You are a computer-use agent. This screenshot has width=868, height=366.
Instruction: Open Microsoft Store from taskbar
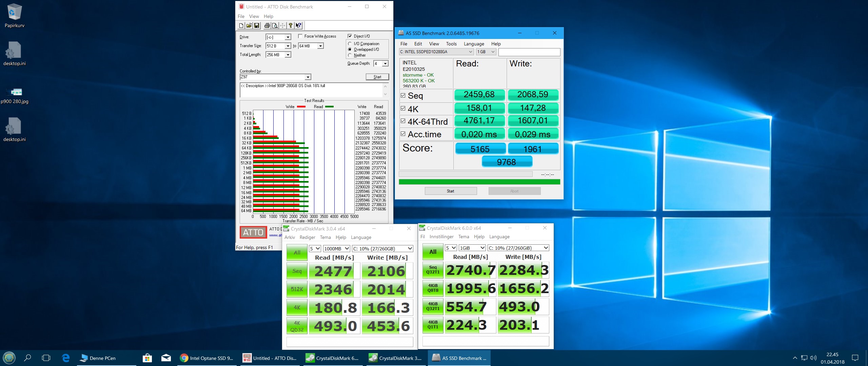pyautogui.click(x=147, y=358)
